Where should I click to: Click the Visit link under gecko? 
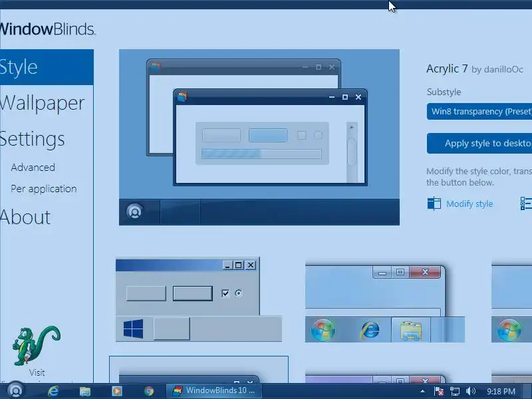(x=37, y=372)
